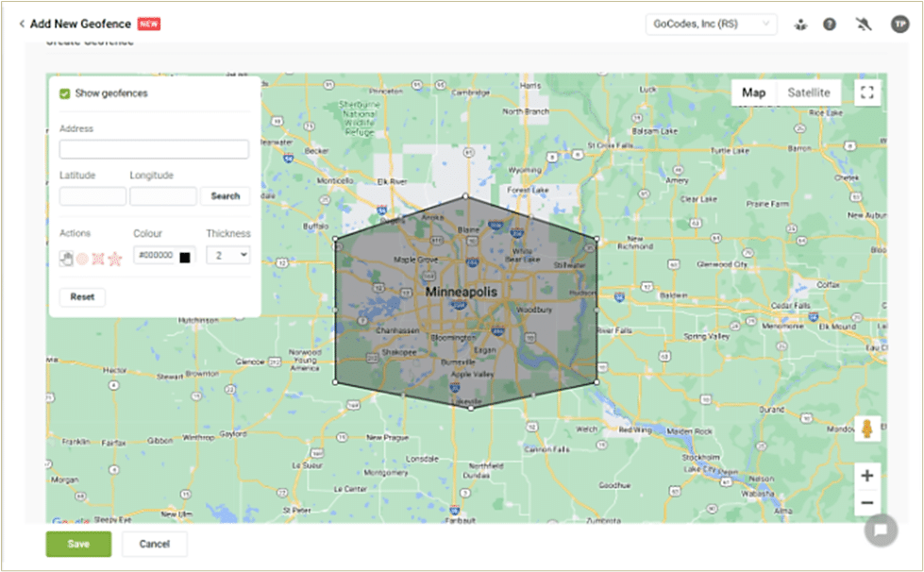Select the polygon star drawing tool
Screen dimensions: 924x572
115,258
